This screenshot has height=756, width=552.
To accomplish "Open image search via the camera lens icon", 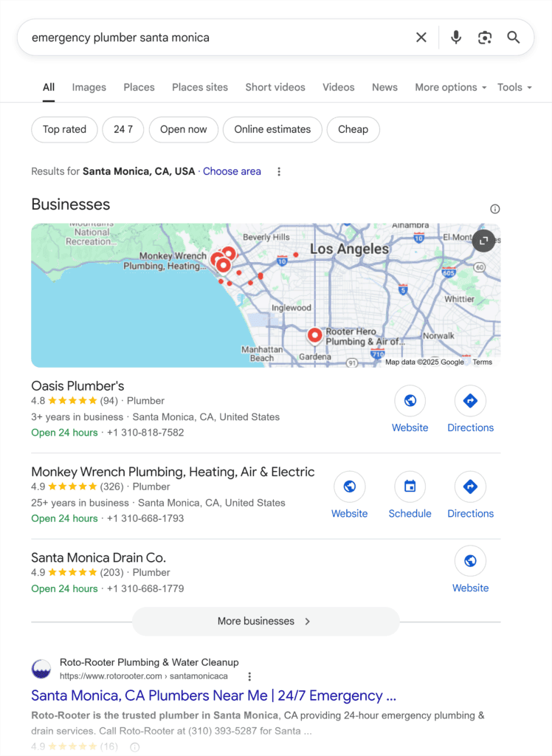I will tap(485, 37).
